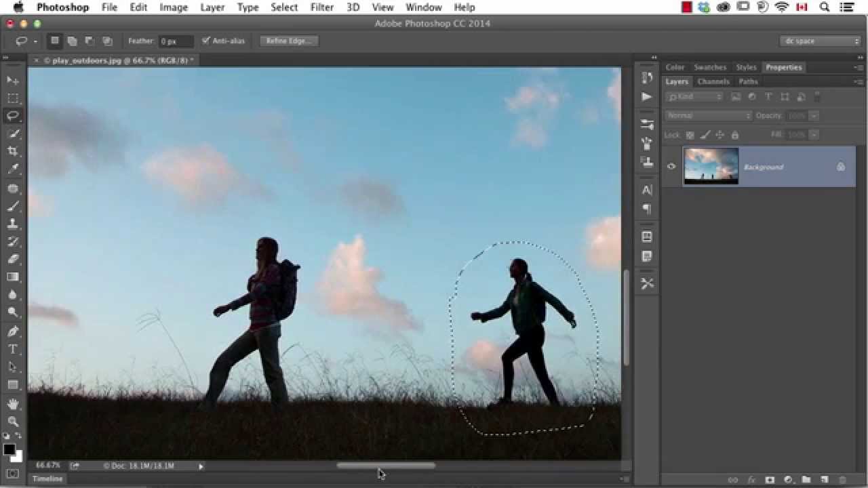Choose the Clone Stamp tool

[13, 224]
